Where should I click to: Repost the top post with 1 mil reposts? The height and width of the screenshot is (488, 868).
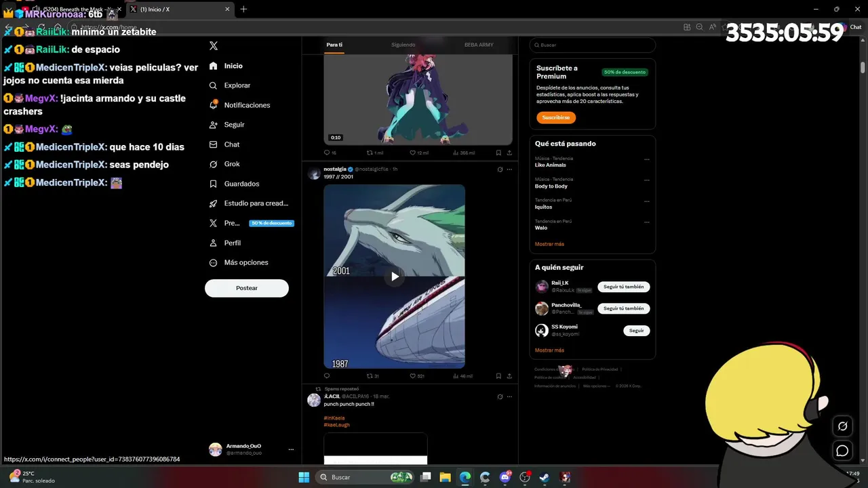pyautogui.click(x=375, y=153)
